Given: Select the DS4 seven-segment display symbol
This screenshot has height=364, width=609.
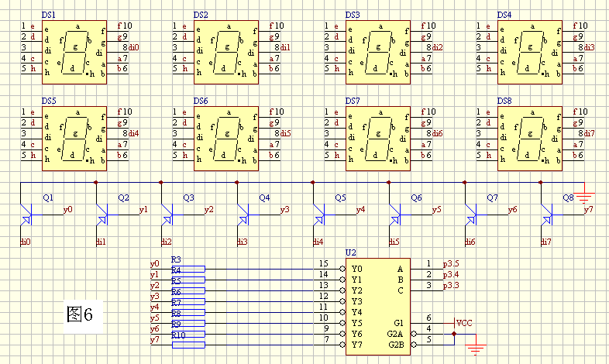Looking at the screenshot, I should tap(530, 52).
